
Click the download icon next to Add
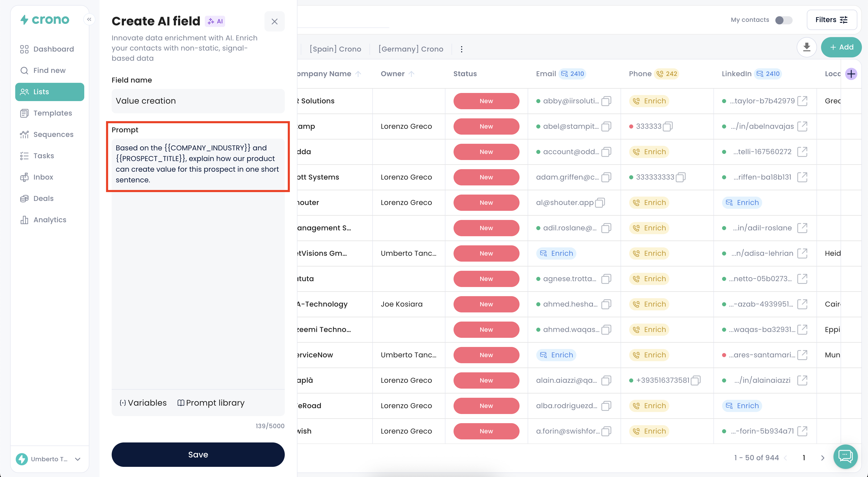[806, 47]
